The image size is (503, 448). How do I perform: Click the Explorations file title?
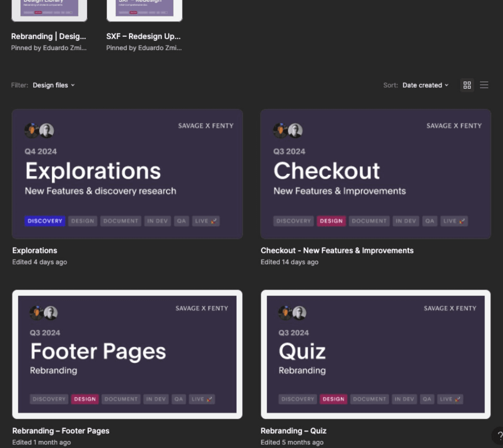[x=35, y=251]
